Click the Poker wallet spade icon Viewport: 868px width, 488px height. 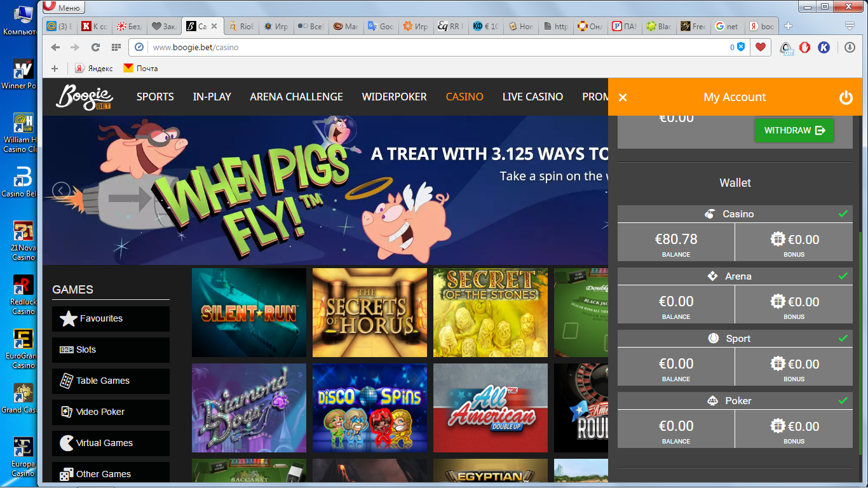click(713, 401)
